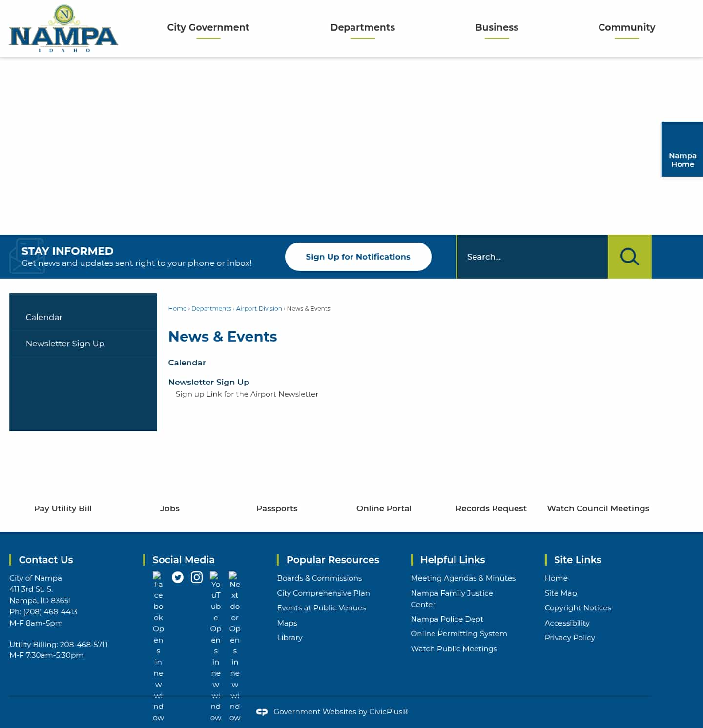Open the Departments menu
This screenshot has height=728, width=703.
pyautogui.click(x=363, y=28)
